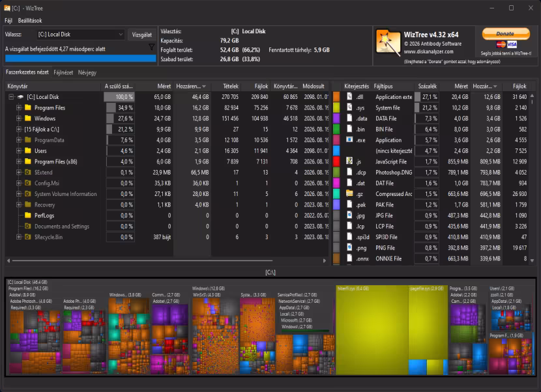Click the WizTree title bar app icon

tap(7, 8)
